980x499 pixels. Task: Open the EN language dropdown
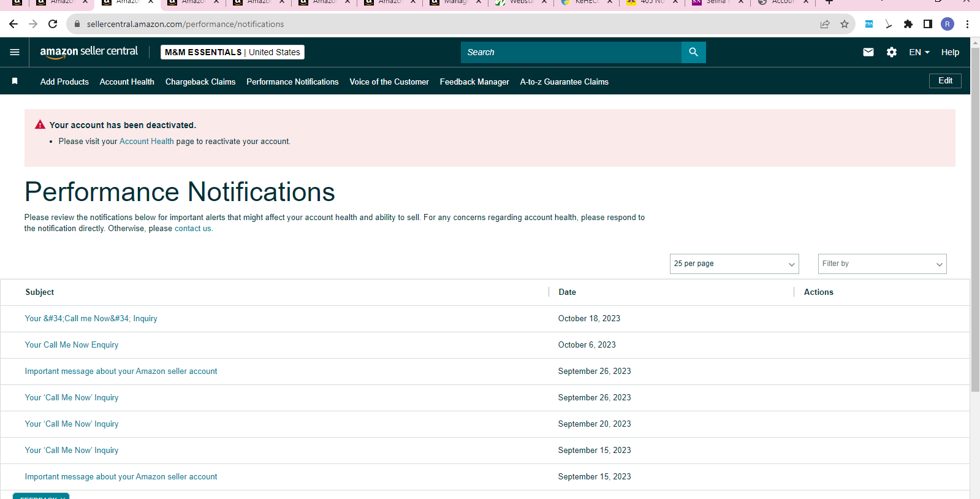pos(919,52)
